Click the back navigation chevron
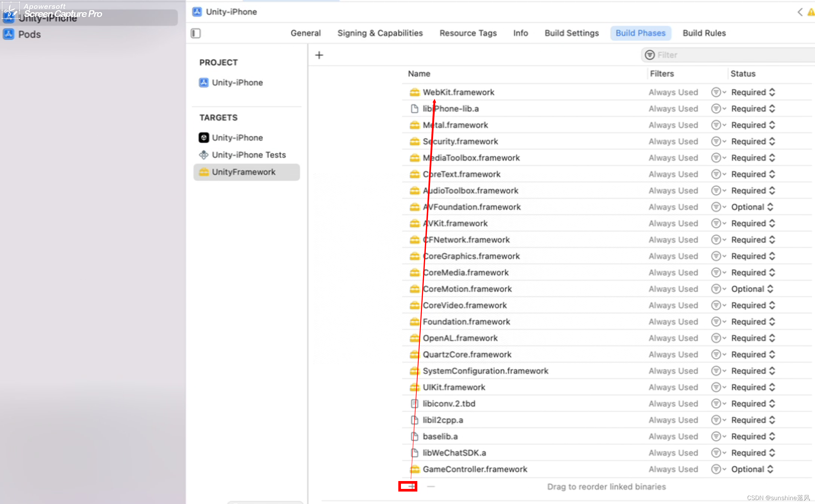 click(800, 12)
